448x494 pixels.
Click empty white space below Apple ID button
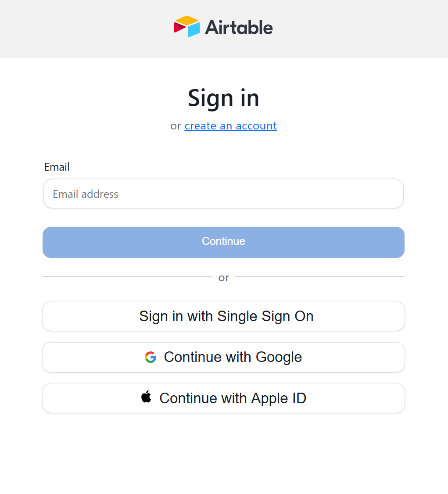(223, 452)
